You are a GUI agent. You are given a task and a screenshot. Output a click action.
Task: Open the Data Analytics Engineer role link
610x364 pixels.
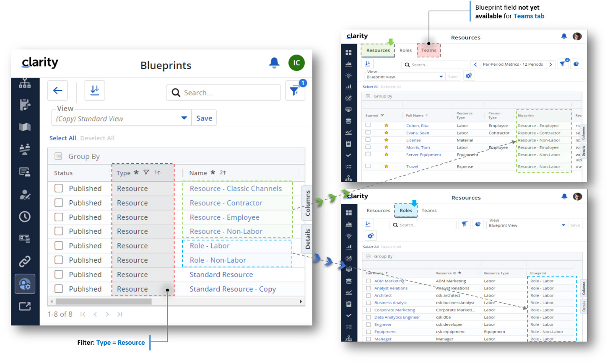pos(397,317)
